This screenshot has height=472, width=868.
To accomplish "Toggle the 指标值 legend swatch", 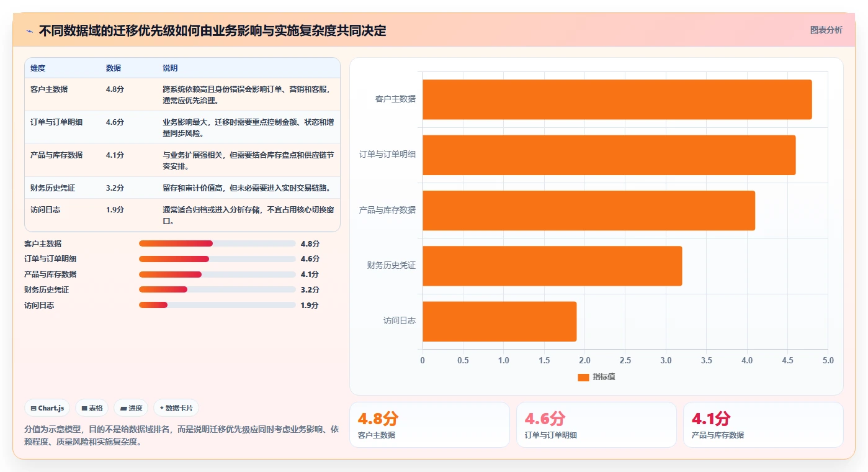I will point(583,377).
